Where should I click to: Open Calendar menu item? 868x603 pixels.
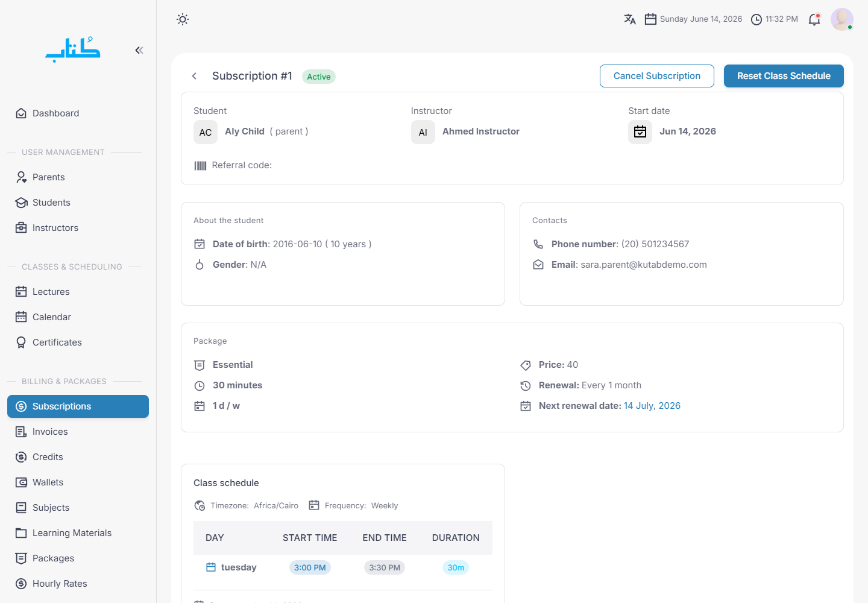pos(78,317)
